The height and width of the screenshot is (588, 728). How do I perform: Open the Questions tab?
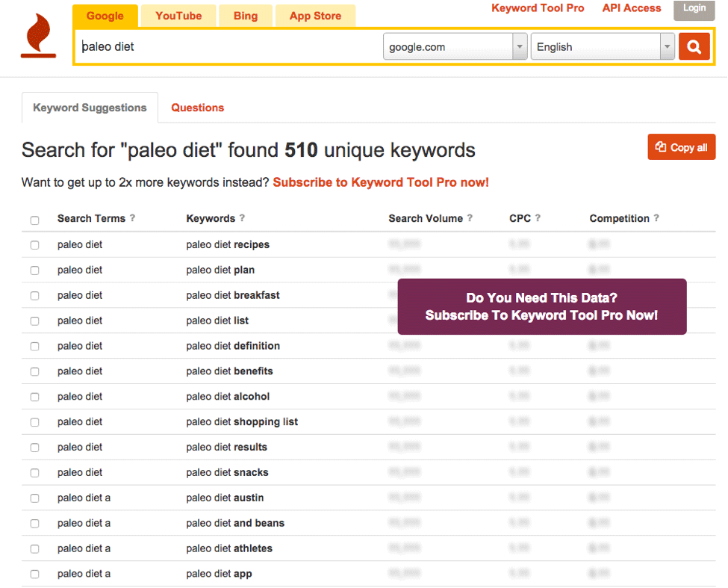(197, 108)
